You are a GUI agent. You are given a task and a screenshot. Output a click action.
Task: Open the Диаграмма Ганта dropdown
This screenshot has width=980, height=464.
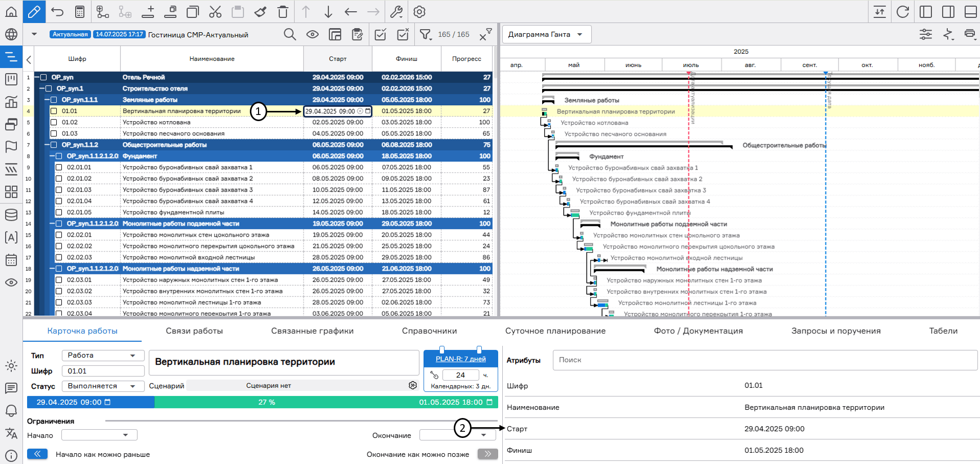(546, 34)
